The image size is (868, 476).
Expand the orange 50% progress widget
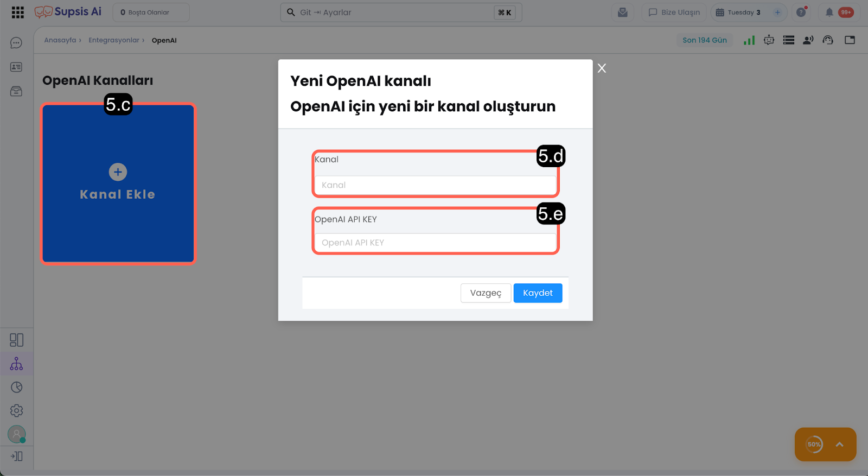(x=839, y=445)
